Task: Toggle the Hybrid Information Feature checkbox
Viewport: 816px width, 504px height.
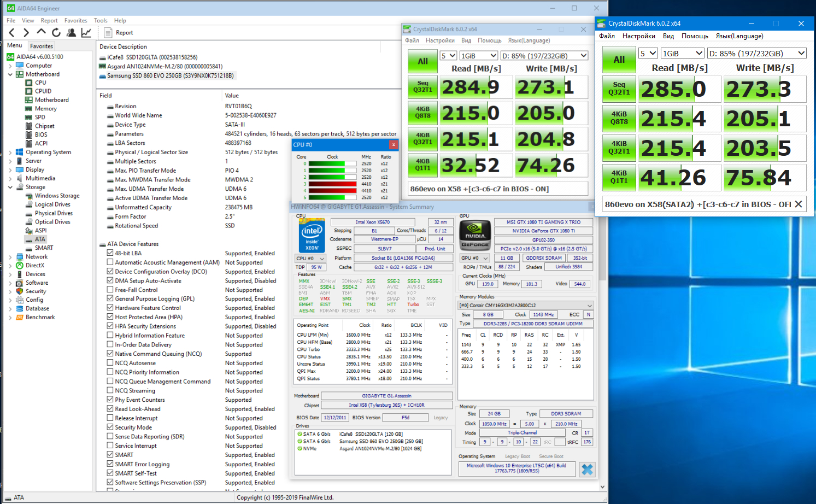Action: click(110, 336)
